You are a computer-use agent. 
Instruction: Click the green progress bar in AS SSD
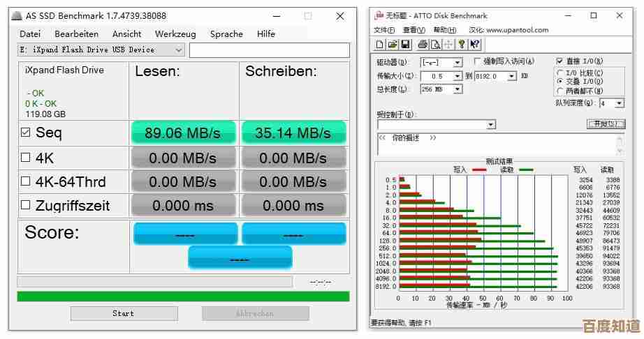pyautogui.click(x=183, y=296)
